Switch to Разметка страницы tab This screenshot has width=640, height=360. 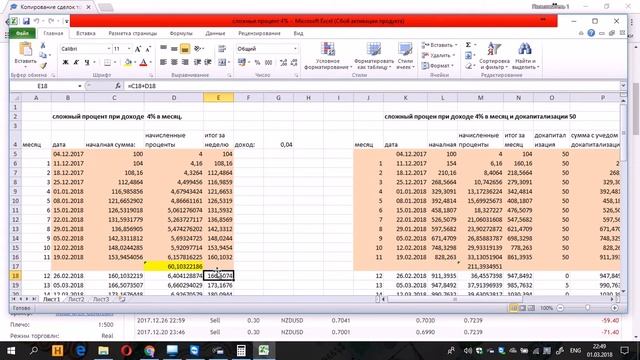(x=133, y=33)
